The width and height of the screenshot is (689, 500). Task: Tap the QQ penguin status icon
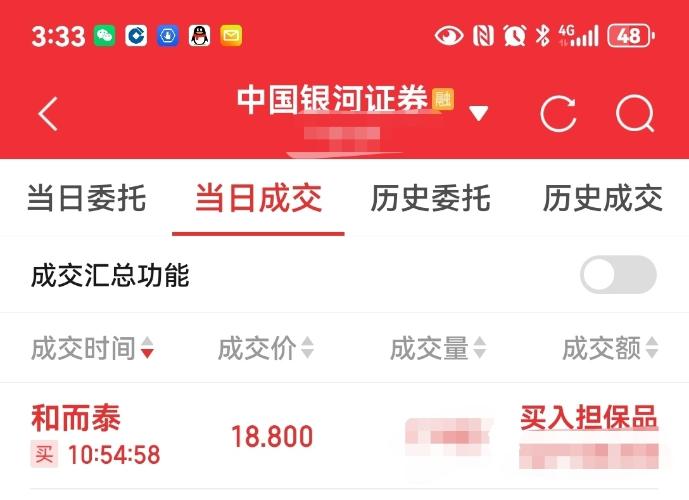[x=199, y=36]
